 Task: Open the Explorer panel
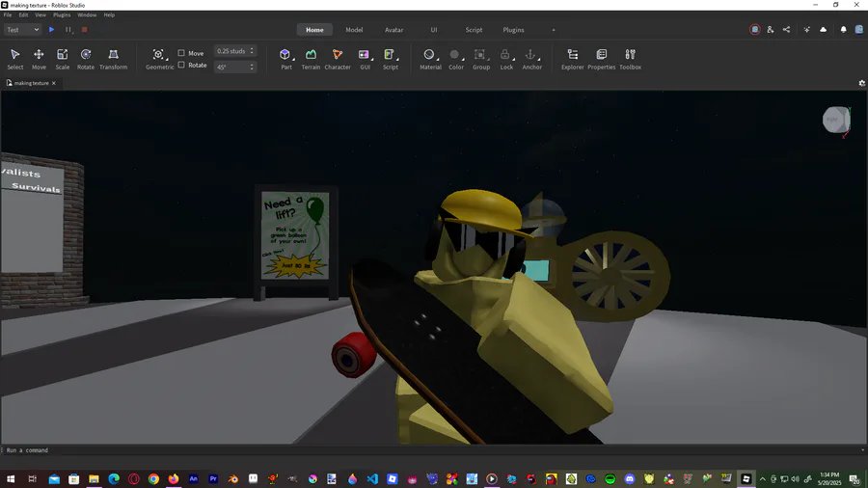coord(572,59)
